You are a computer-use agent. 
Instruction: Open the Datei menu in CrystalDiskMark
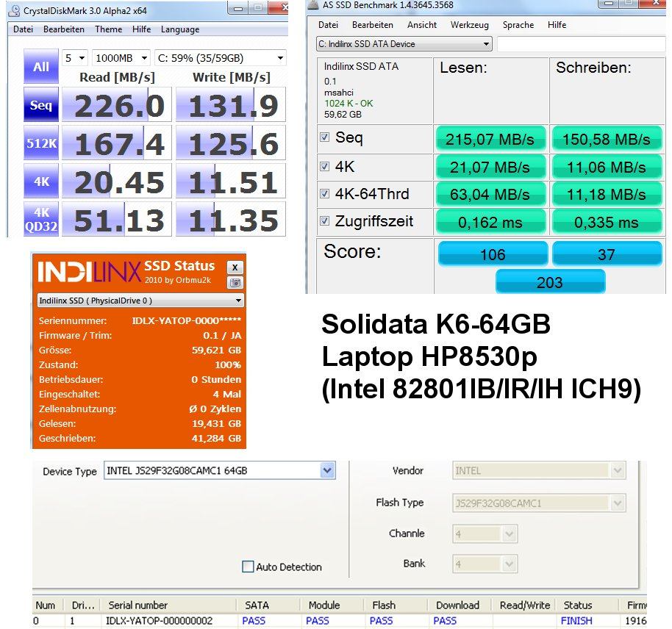[x=23, y=29]
